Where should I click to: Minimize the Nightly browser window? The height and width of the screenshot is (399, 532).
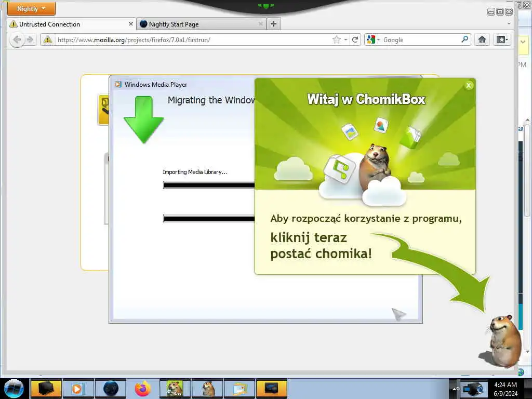491,12
